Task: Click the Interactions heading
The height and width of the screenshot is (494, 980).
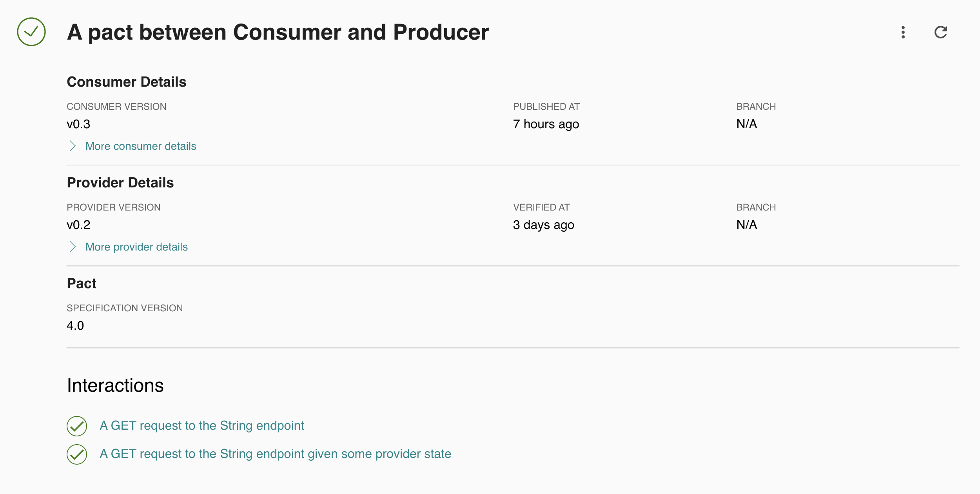Action: 115,385
